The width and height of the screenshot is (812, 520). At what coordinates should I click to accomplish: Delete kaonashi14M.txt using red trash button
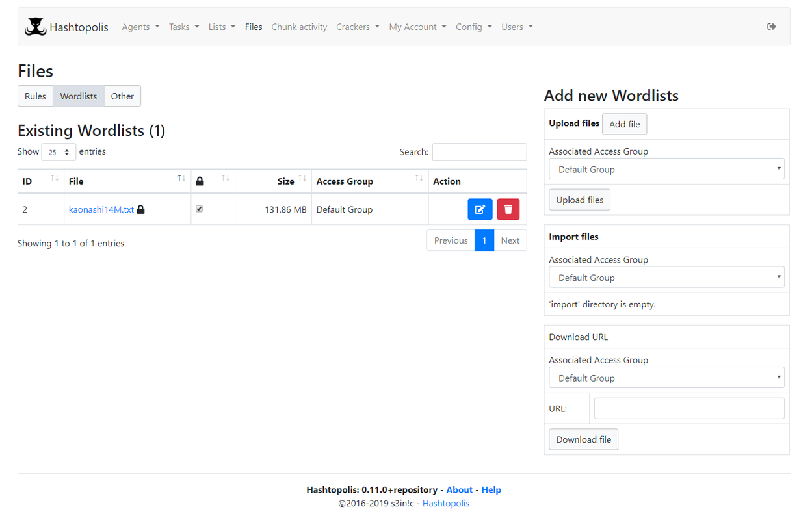click(508, 209)
